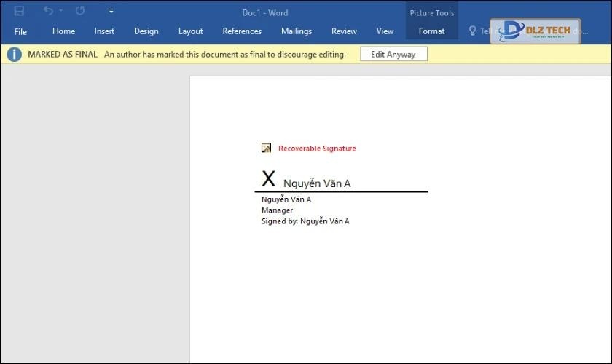Click the blue info icon on the message bar
612x364 pixels.
(x=14, y=55)
